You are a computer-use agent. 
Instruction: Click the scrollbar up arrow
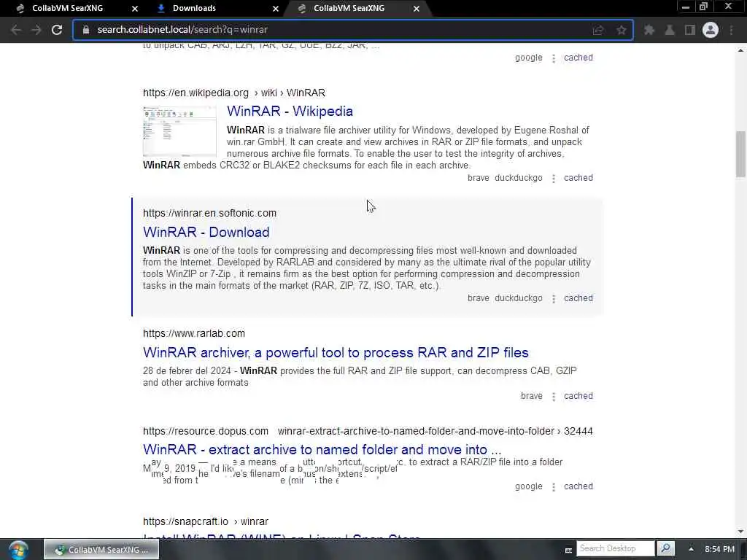[740, 49]
